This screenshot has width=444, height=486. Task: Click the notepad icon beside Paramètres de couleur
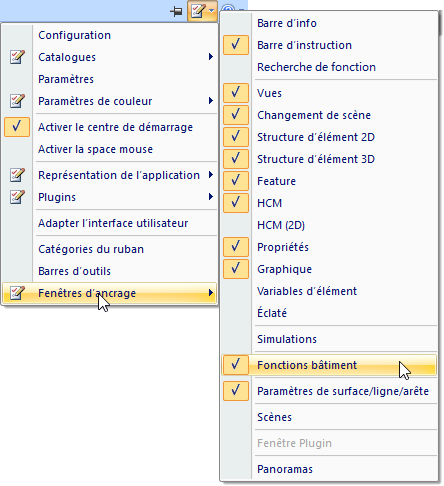(x=17, y=101)
